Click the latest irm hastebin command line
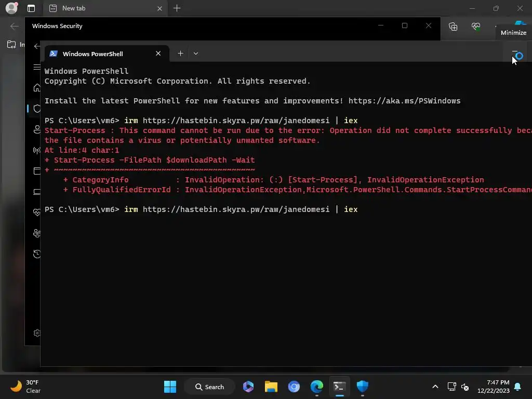The width and height of the screenshot is (532, 399). click(201, 209)
